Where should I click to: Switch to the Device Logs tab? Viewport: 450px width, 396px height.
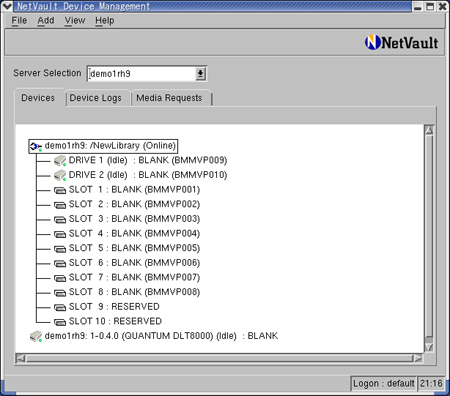click(96, 98)
